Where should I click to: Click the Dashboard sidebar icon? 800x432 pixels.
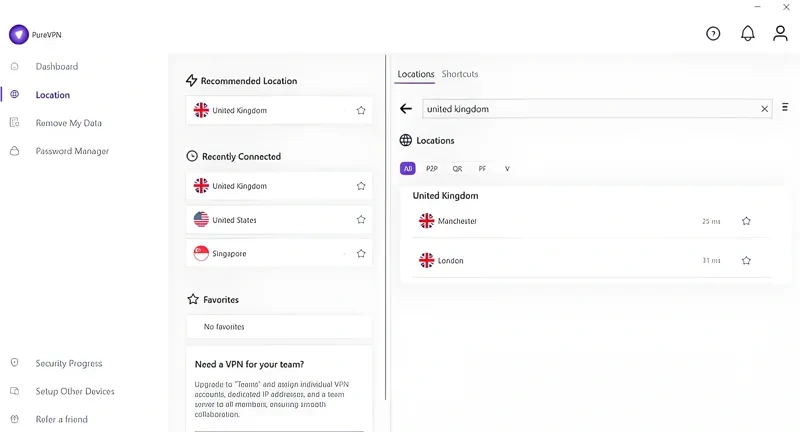tap(14, 66)
